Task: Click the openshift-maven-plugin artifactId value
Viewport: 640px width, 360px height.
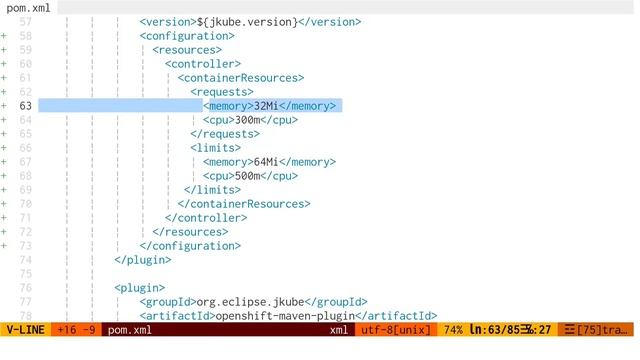Action: point(285,316)
